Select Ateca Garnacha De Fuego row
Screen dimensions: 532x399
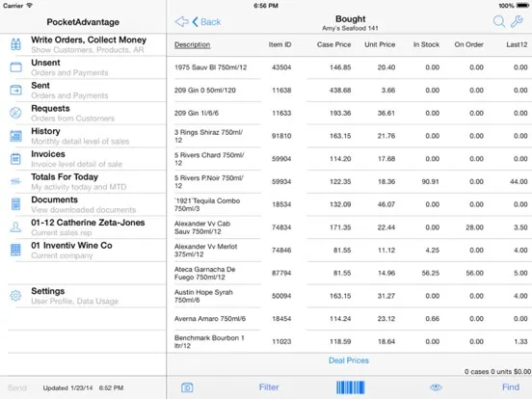pos(350,273)
